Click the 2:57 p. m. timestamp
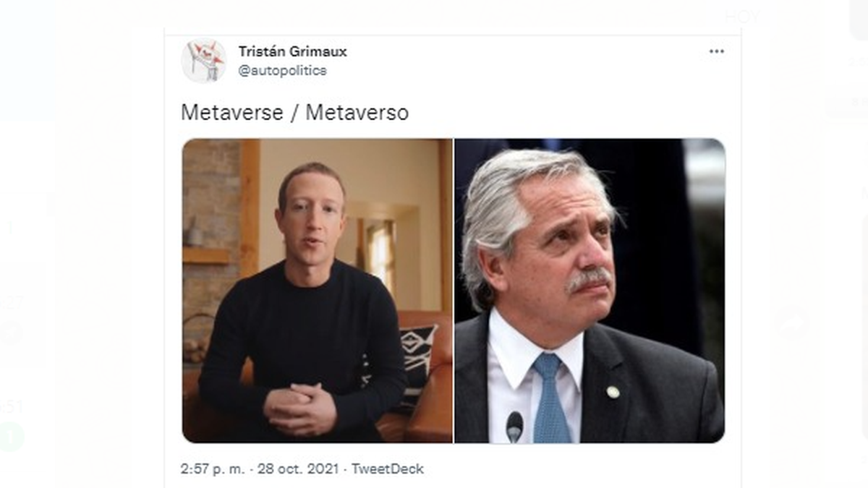 pyautogui.click(x=211, y=468)
